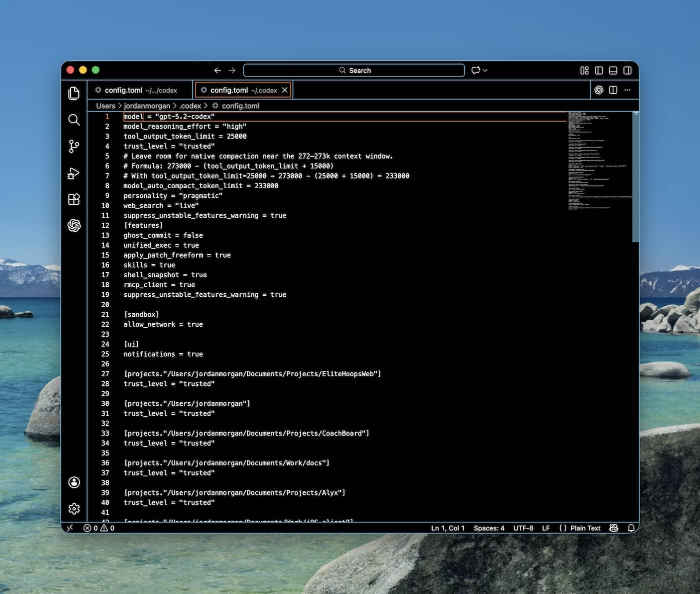
Task: Open the Codex OpenAI sidebar icon
Action: (x=74, y=226)
